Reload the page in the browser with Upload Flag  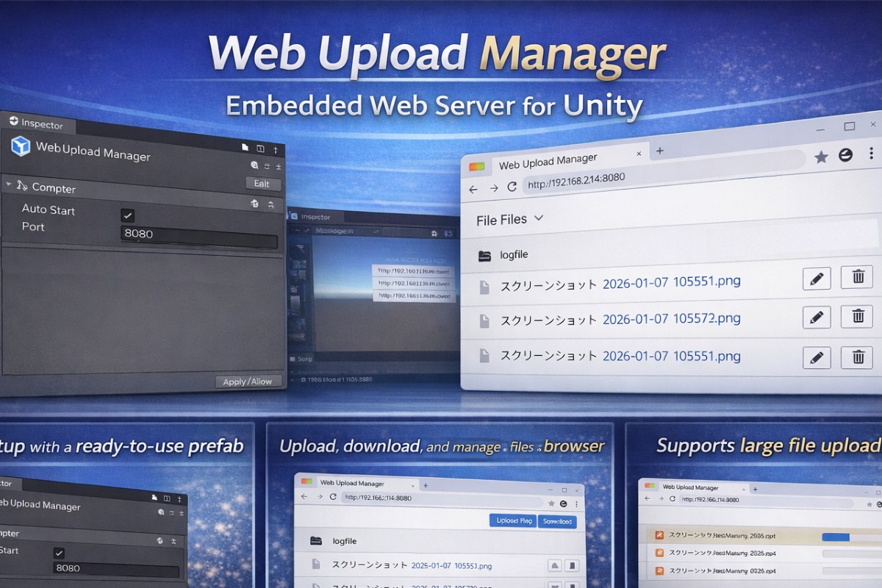[x=333, y=497]
